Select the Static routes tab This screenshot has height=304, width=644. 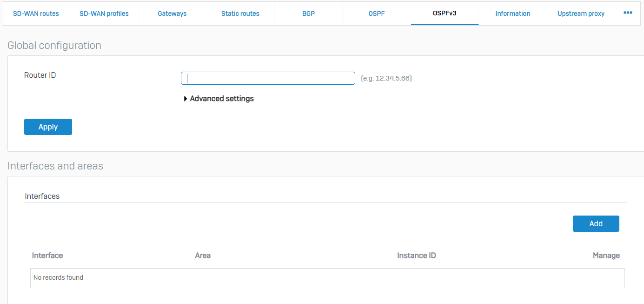tap(240, 14)
